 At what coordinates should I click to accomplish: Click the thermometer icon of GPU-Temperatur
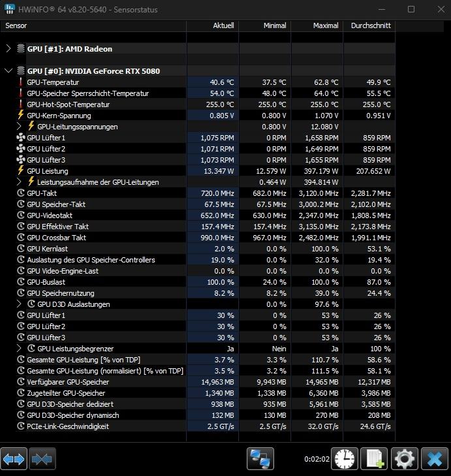pos(21,82)
